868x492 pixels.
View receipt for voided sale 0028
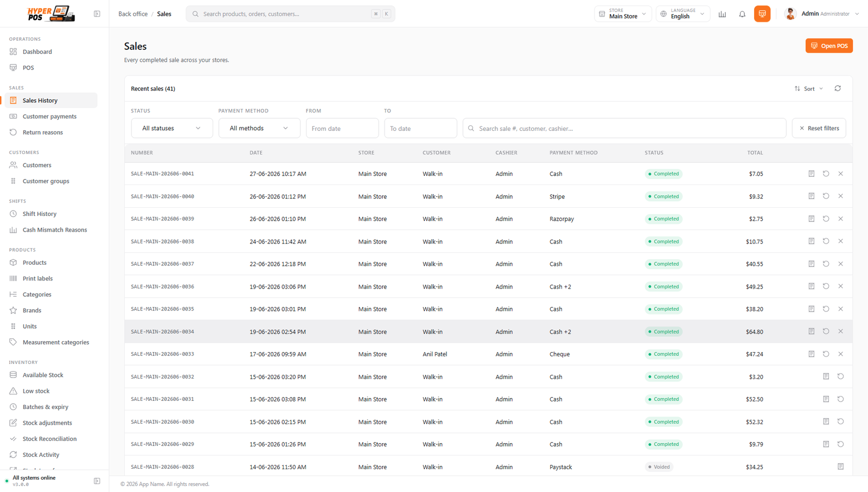[840, 467]
